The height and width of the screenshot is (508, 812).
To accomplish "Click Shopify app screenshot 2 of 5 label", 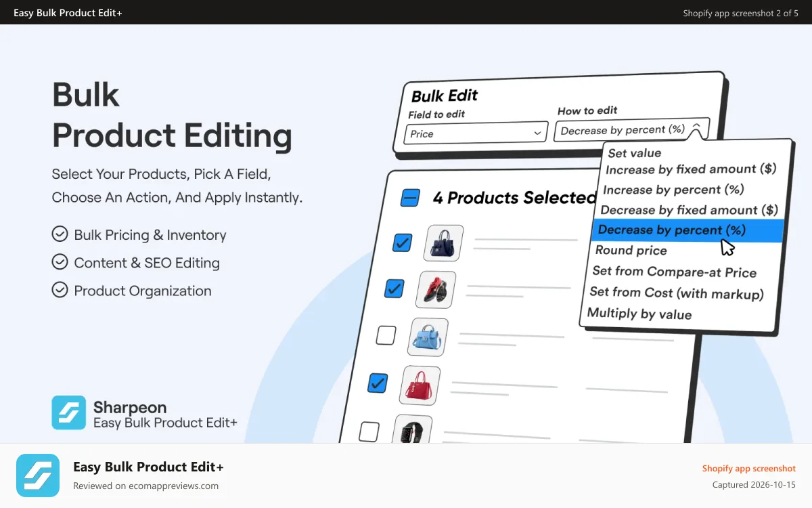I will click(x=740, y=13).
